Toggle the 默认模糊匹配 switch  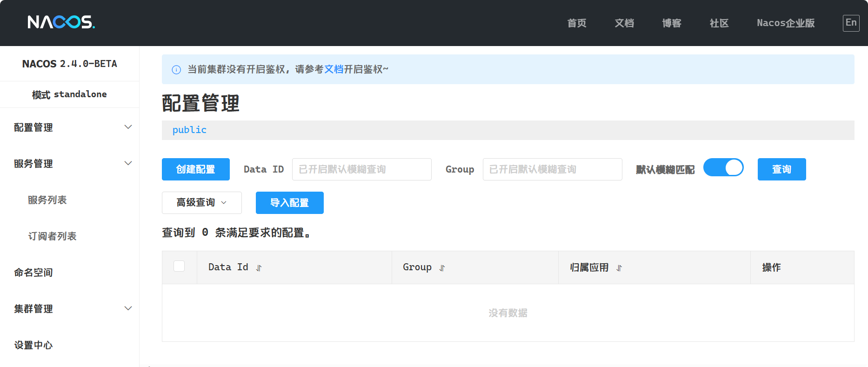(723, 167)
